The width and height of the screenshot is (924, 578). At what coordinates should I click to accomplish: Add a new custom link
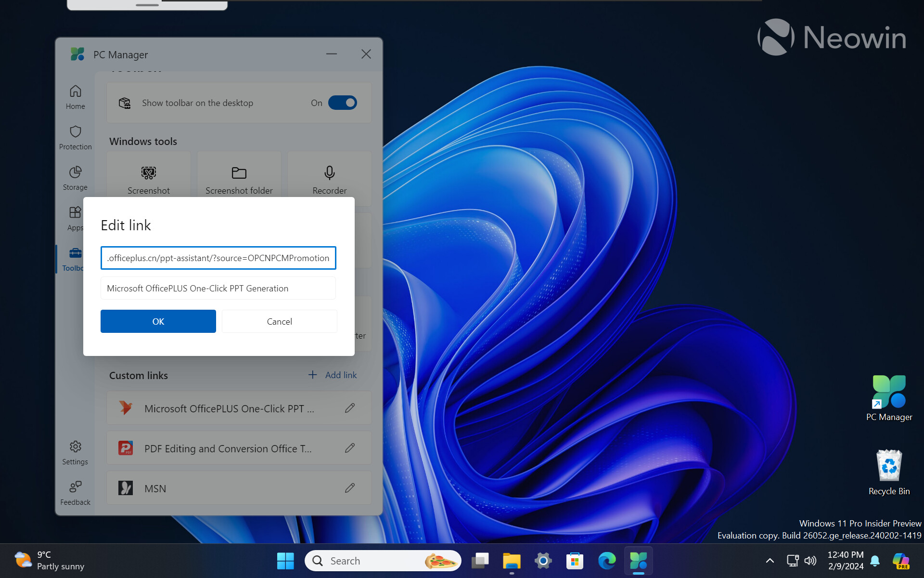(333, 375)
